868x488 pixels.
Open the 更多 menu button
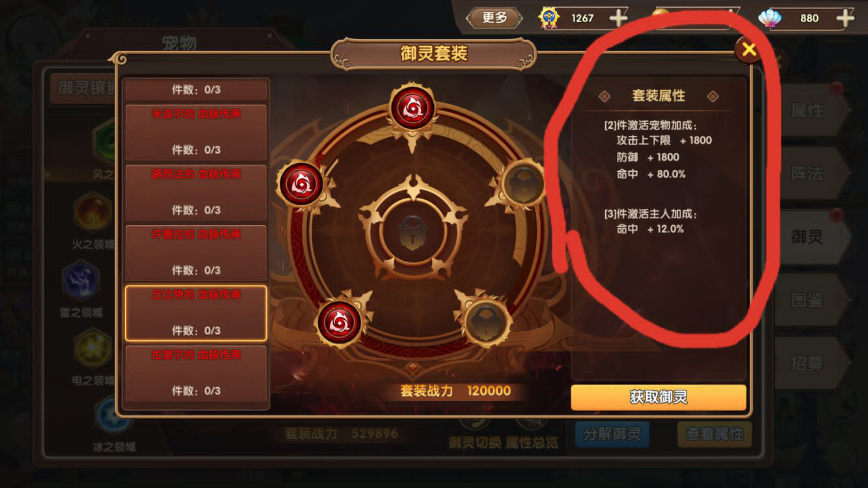pos(495,18)
